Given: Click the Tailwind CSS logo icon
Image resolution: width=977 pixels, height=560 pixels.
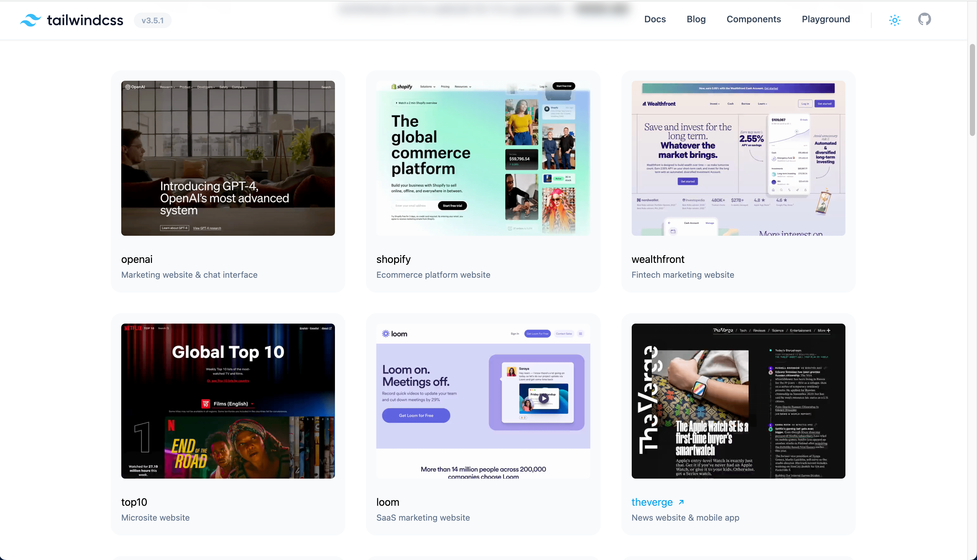Looking at the screenshot, I should tap(30, 20).
